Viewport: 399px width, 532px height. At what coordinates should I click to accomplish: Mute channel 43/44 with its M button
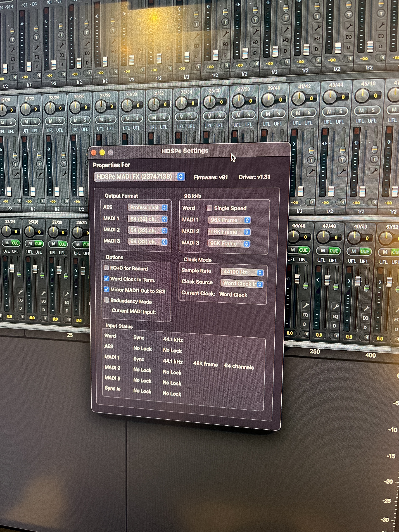coord(329,112)
